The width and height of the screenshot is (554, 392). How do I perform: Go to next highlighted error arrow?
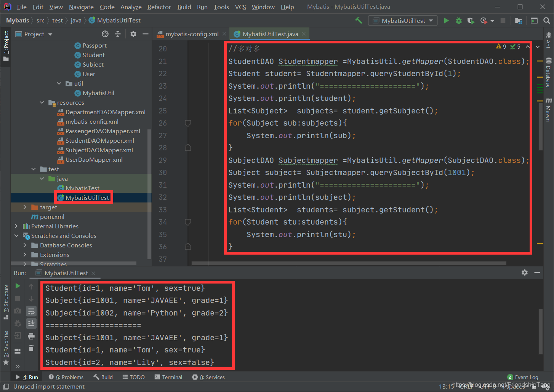[538, 47]
